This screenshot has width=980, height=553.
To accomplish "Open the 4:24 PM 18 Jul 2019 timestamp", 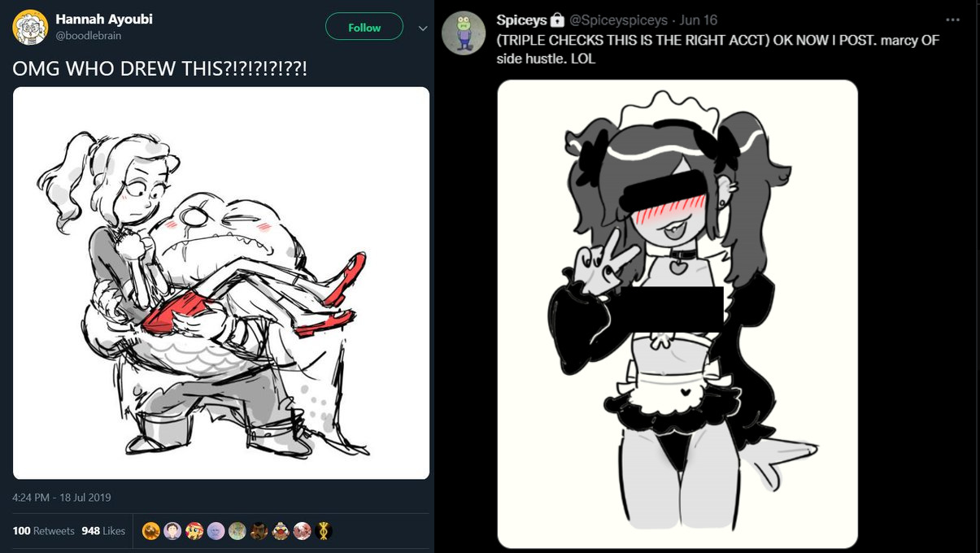I will pos(62,498).
